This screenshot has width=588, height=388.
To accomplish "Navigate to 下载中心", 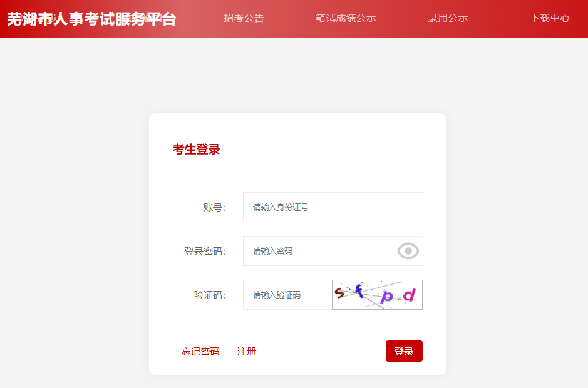I will [549, 18].
